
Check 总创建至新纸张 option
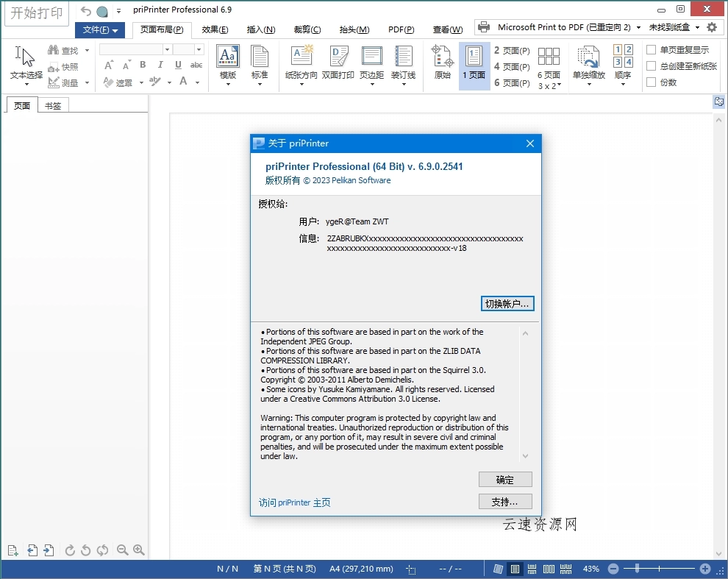tap(651, 65)
